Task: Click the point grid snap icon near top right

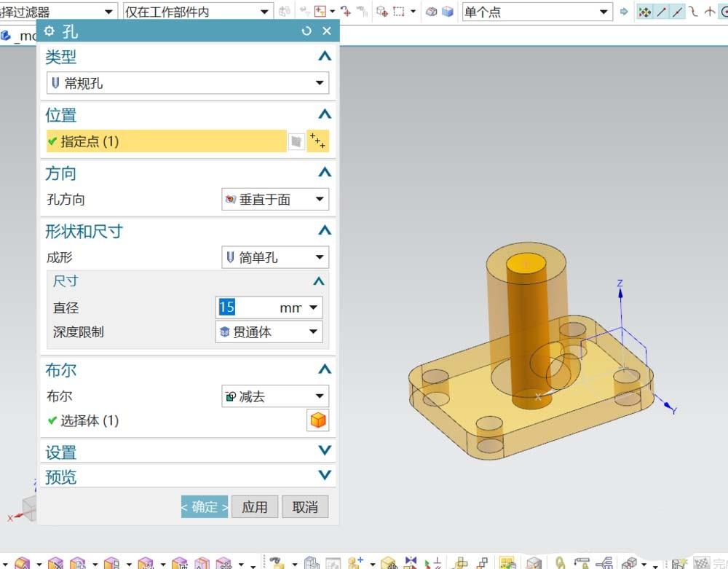Action: [x=646, y=11]
